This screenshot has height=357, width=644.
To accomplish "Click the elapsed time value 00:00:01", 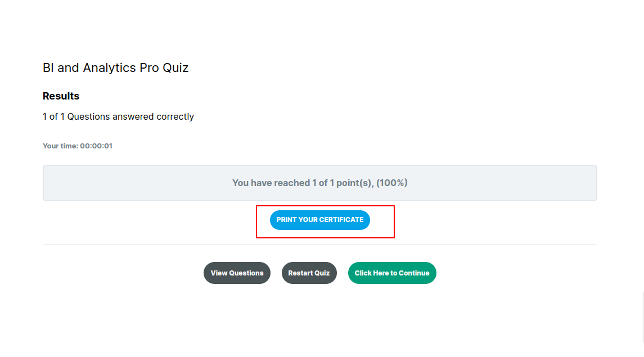I will [x=96, y=146].
